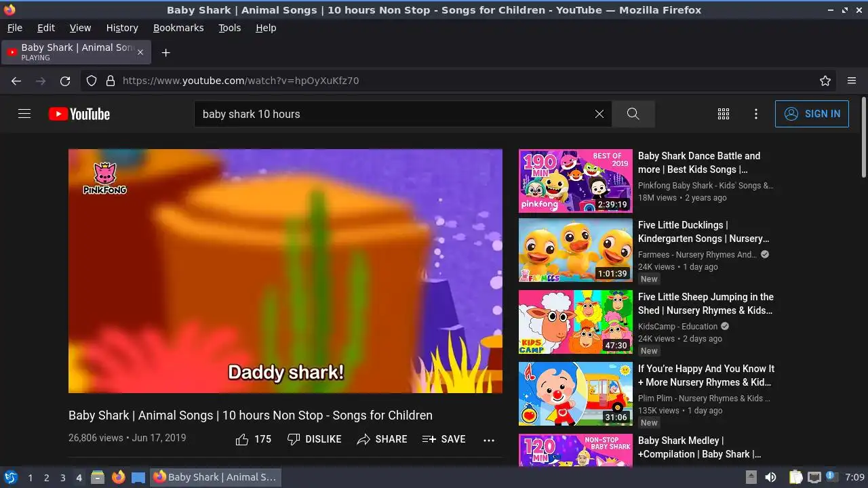Click the magnifying glass search button
Image resolution: width=868 pixels, height=488 pixels.
[633, 114]
